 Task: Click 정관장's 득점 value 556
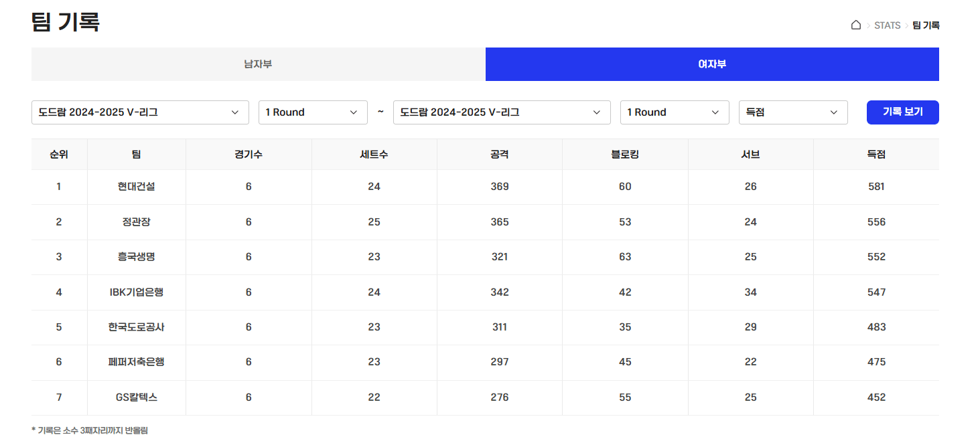(876, 222)
